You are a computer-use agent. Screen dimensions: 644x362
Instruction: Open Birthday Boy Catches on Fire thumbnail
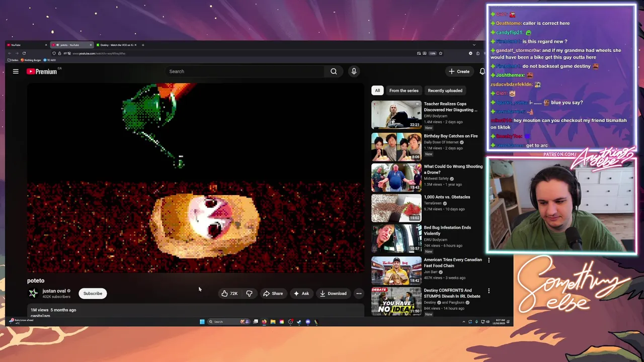[x=396, y=147]
